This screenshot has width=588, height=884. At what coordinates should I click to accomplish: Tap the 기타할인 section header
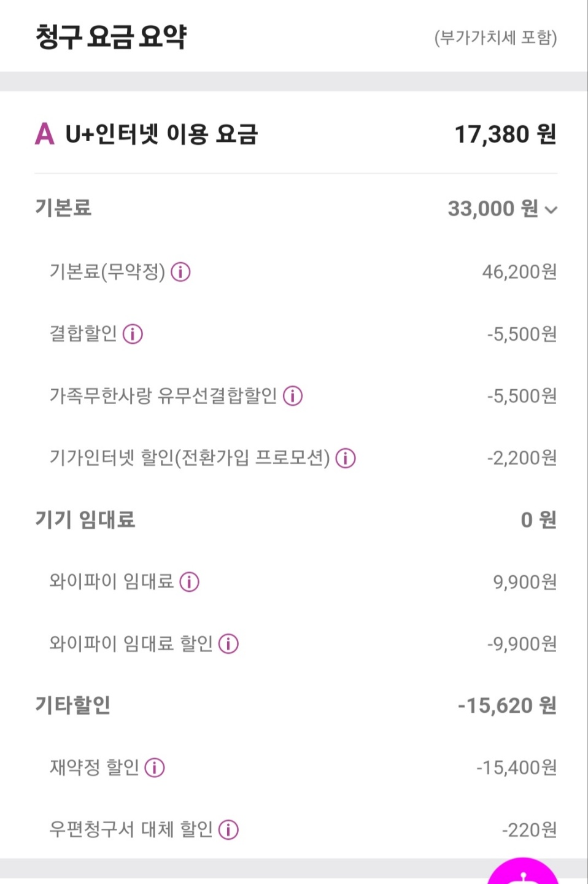click(72, 705)
